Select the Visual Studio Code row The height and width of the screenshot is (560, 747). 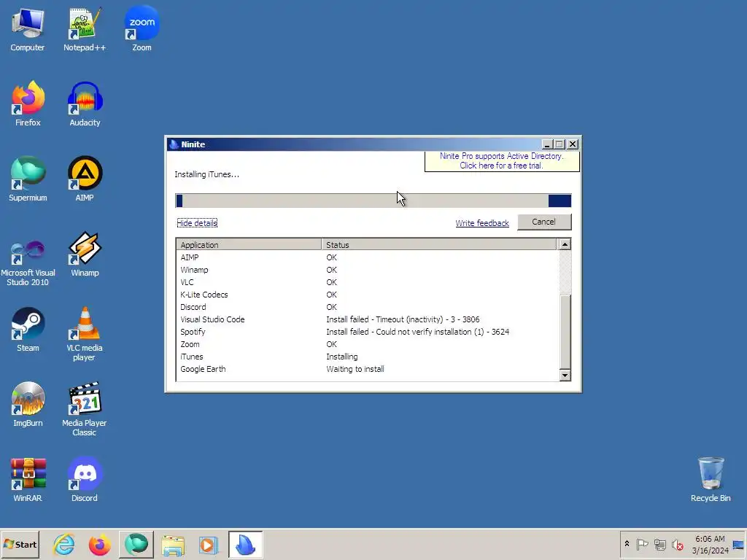[x=367, y=319]
